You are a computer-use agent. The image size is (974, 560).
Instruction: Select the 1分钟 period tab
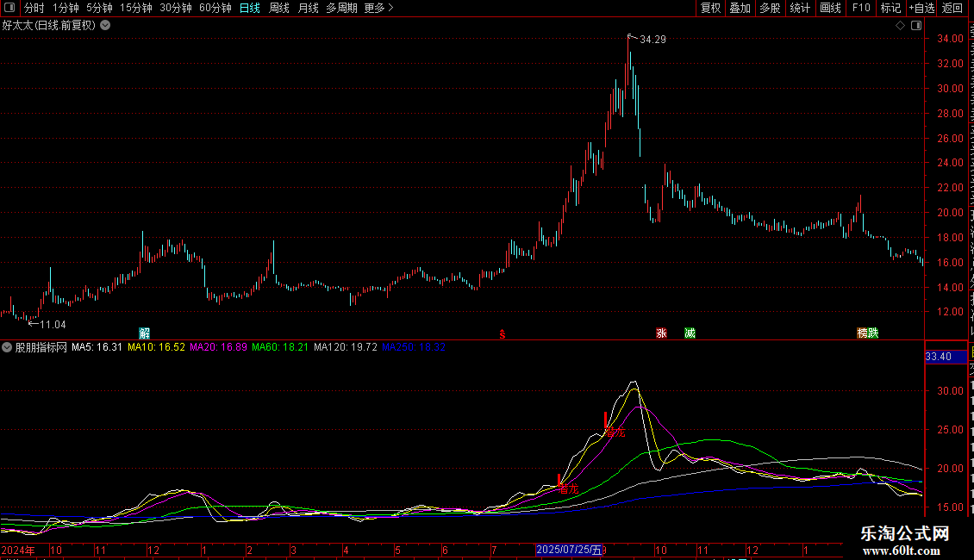66,8
